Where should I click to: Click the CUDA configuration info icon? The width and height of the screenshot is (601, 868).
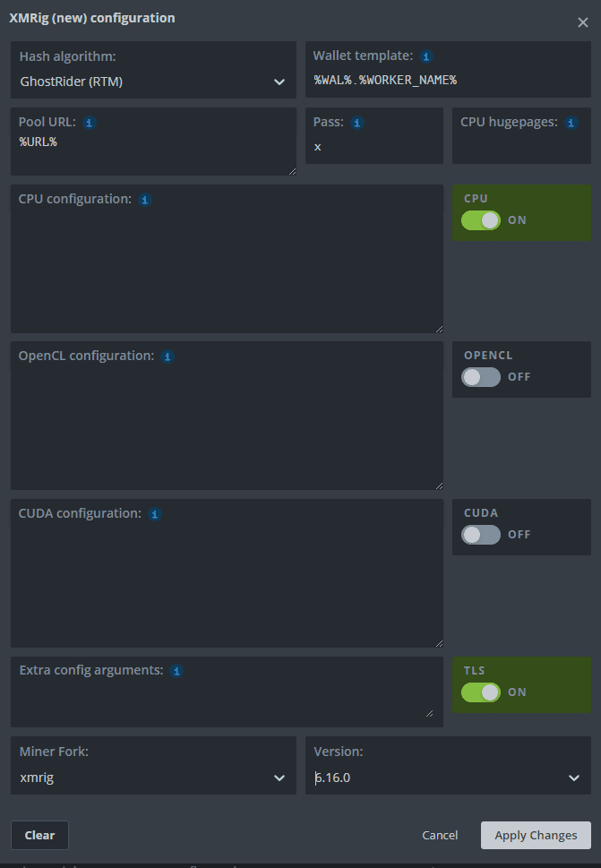tap(155, 514)
